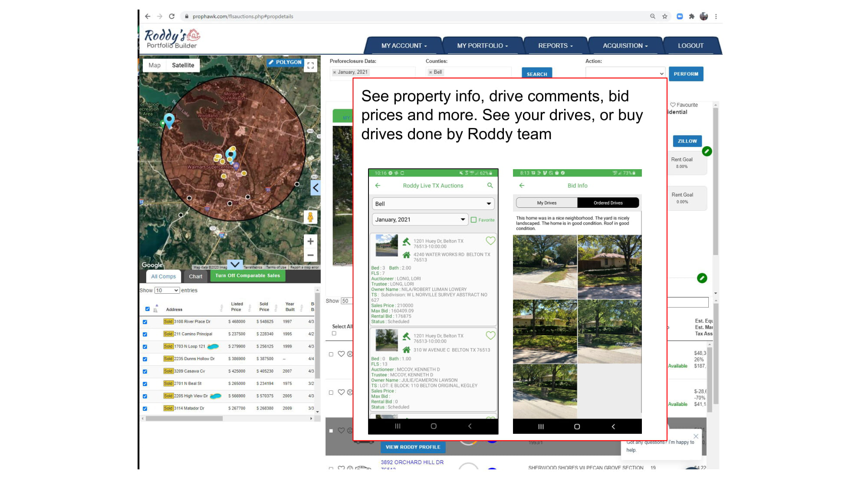Reload the page using the refresh icon
The width and height of the screenshot is (868, 488).
(172, 16)
